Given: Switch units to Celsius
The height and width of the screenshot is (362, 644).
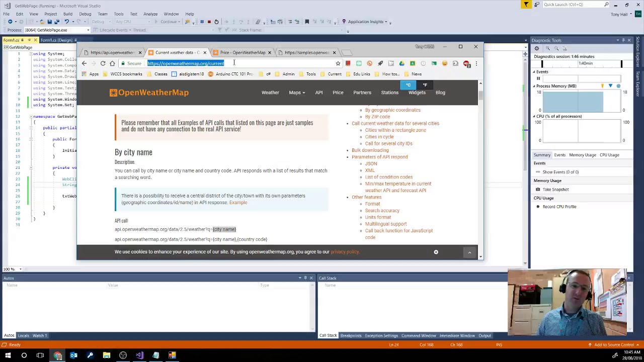Looking at the screenshot, I should click(x=409, y=85).
